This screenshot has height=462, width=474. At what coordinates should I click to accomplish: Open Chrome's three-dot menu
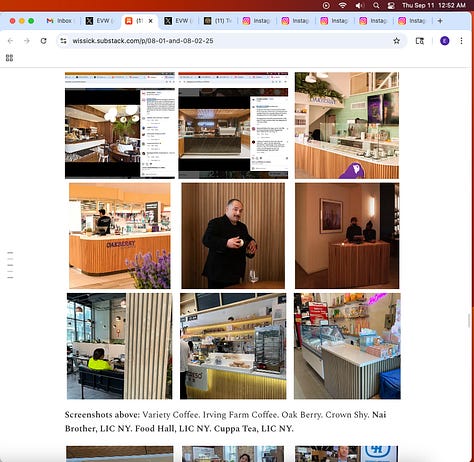coord(461,41)
